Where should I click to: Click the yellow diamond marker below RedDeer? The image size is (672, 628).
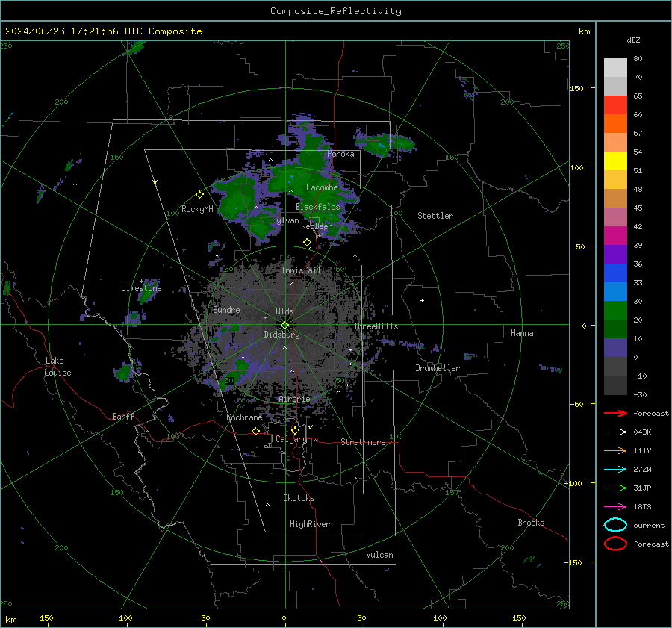click(x=307, y=243)
